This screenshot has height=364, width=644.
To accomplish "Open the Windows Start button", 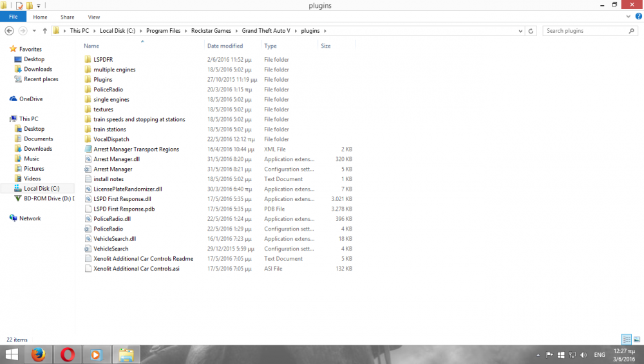I will click(11, 354).
